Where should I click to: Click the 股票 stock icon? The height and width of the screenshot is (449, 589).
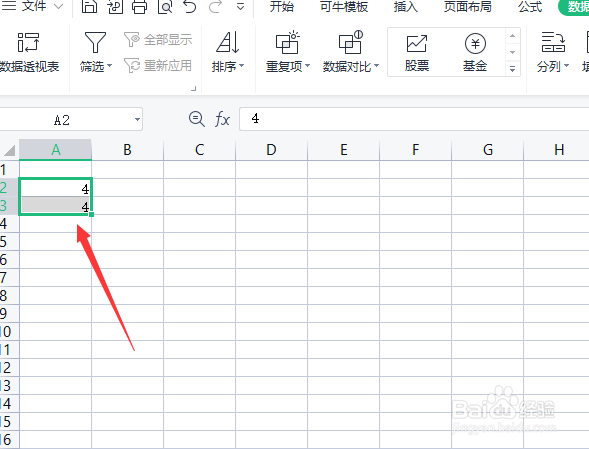coord(417,44)
